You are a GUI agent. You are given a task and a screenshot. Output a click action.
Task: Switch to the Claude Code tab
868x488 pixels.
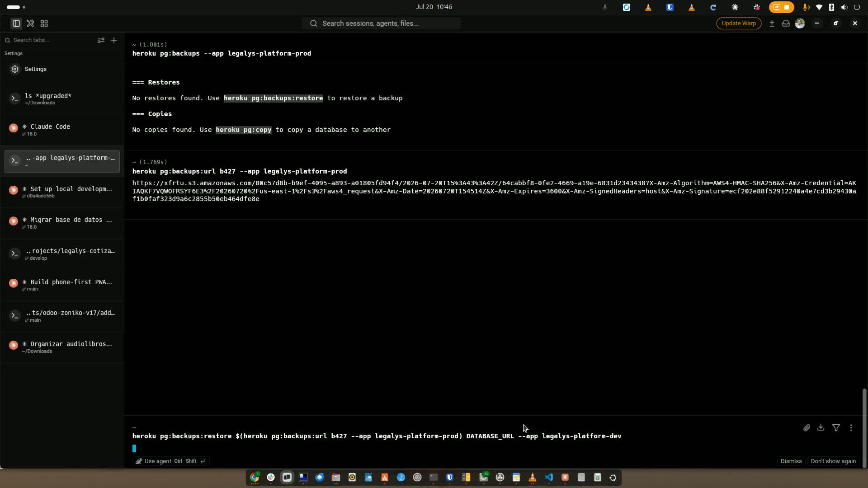[62, 130]
